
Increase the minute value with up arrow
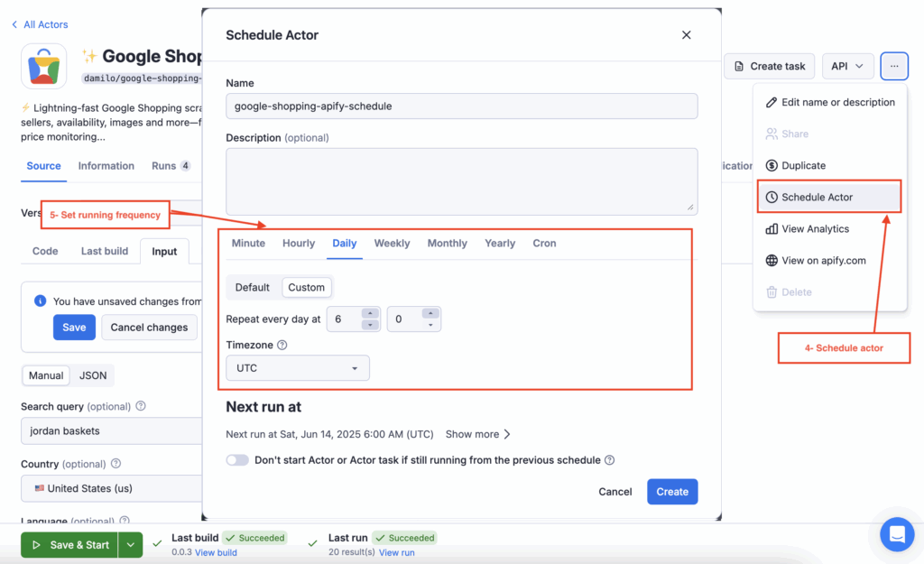(x=430, y=313)
